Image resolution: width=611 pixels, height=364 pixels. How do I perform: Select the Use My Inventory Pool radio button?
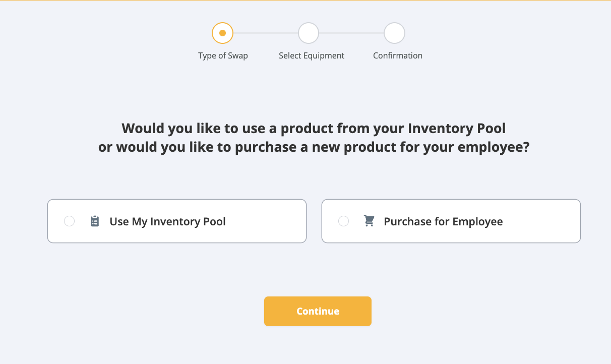click(70, 221)
